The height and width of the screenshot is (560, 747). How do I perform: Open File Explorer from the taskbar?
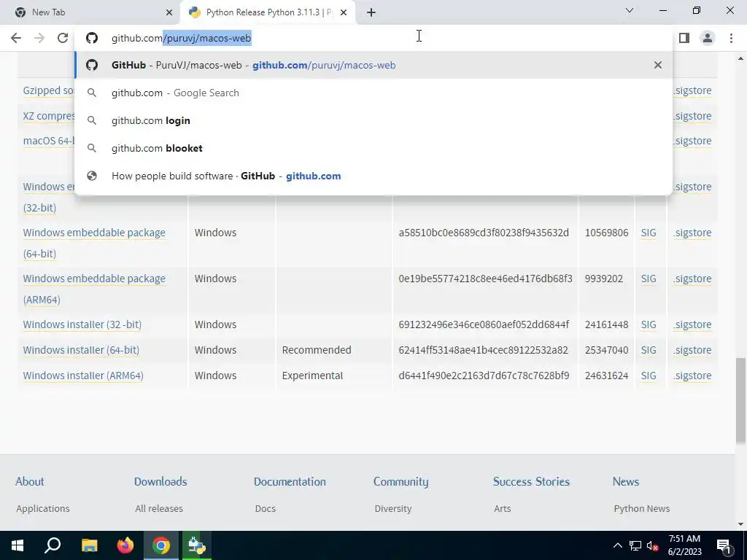(x=89, y=545)
